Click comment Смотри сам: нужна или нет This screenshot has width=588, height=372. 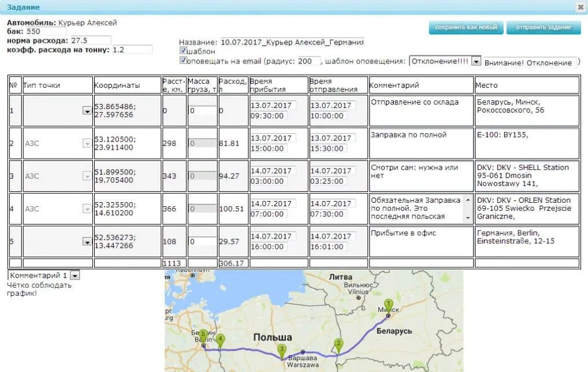click(x=421, y=176)
